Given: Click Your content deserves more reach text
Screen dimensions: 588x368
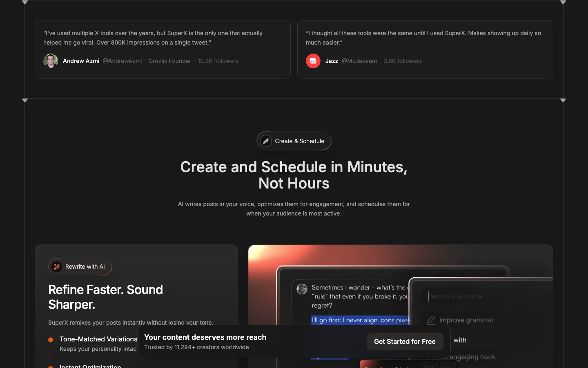Looking at the screenshot, I should coord(205,337).
